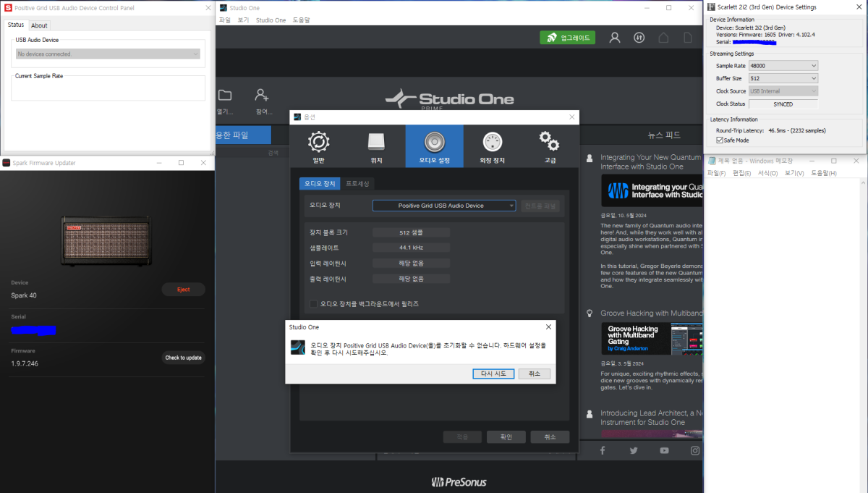Click the 확인 (OK) button in options

(506, 437)
